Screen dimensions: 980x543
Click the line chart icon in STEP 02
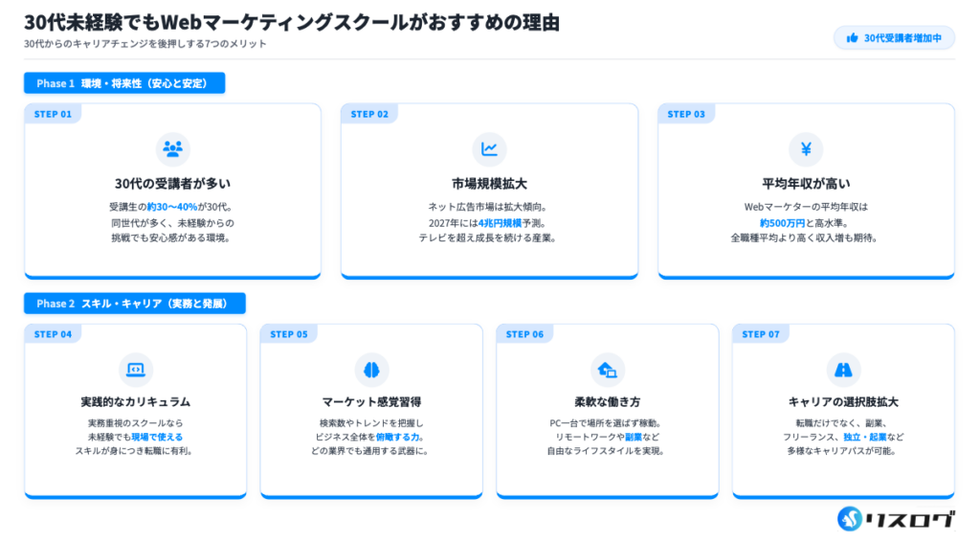point(489,148)
